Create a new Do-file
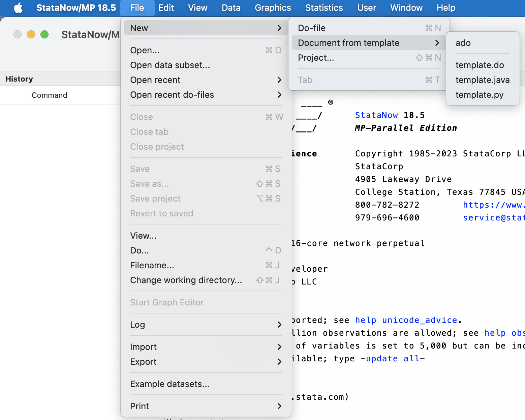 pyautogui.click(x=369, y=28)
